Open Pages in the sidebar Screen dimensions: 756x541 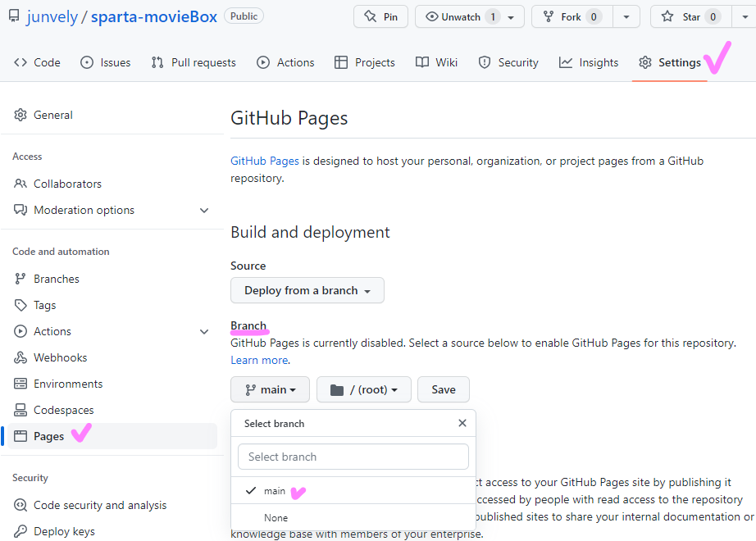click(x=112, y=436)
